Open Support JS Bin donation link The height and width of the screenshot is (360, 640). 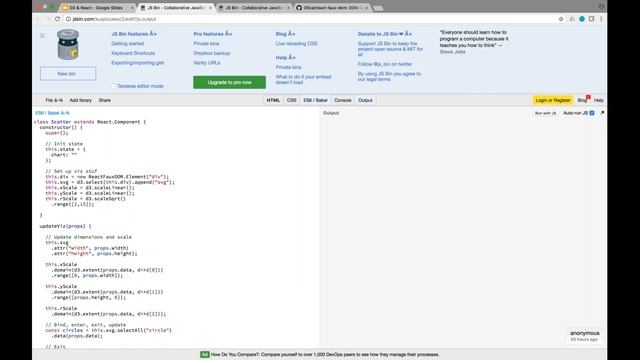pos(390,49)
